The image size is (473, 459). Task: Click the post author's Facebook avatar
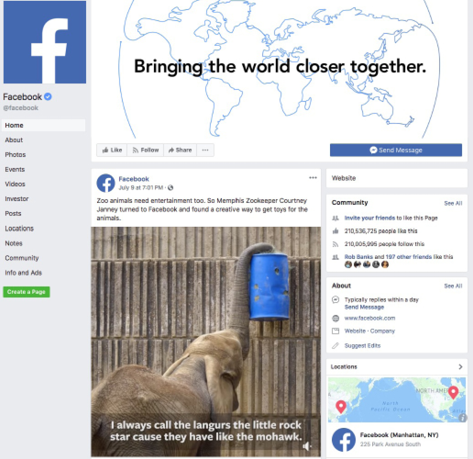tap(106, 183)
